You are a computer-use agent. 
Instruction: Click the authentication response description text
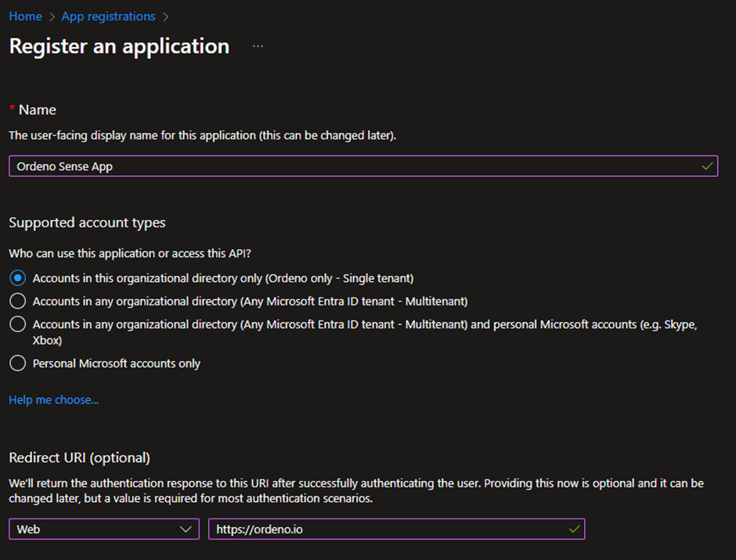pyautogui.click(x=356, y=490)
